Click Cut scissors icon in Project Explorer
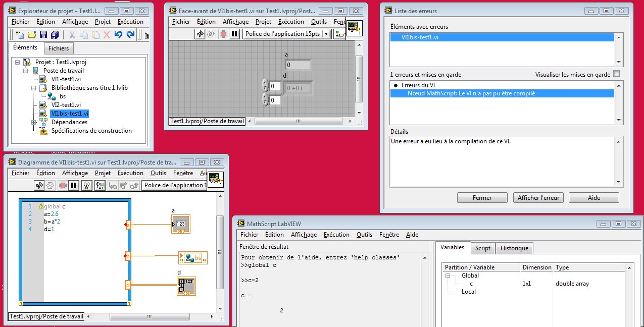 click(72, 35)
